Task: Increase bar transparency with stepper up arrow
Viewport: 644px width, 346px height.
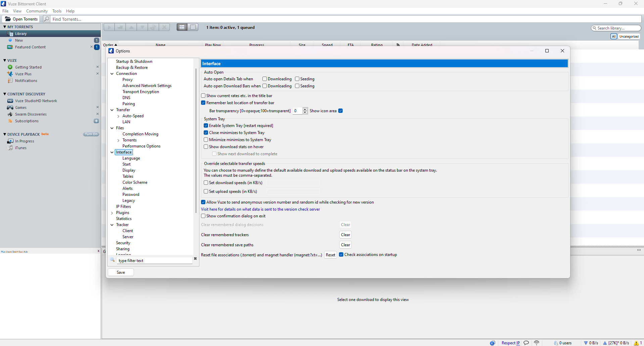Action: (305, 109)
